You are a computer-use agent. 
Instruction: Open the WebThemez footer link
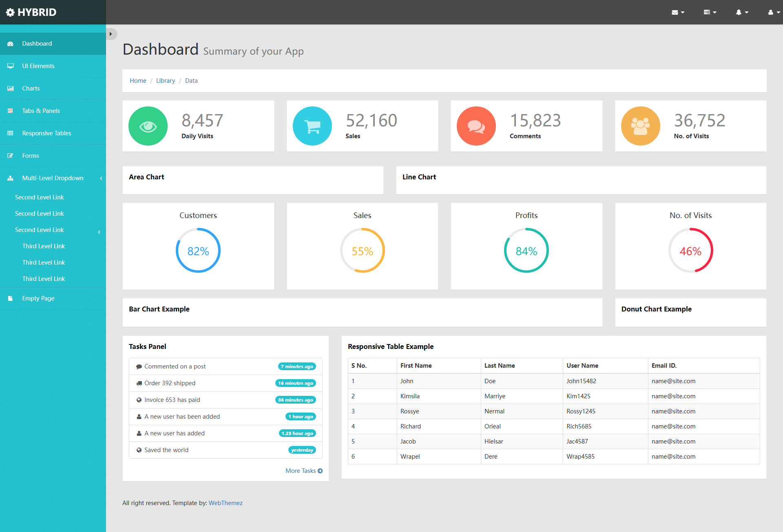point(226,503)
